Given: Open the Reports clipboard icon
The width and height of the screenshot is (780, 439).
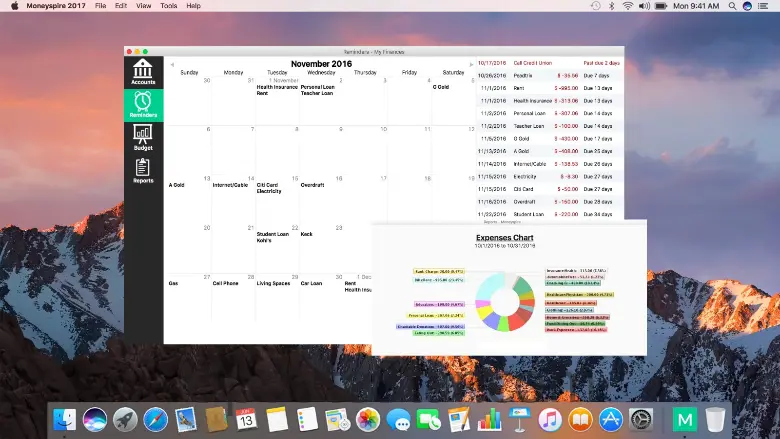Looking at the screenshot, I should [x=143, y=167].
